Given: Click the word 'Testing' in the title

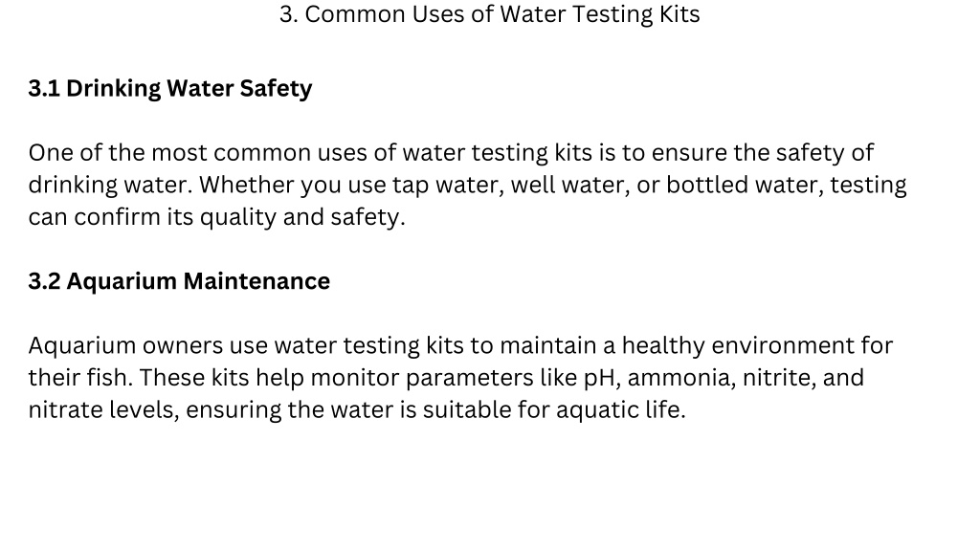Looking at the screenshot, I should pyautogui.click(x=612, y=14).
